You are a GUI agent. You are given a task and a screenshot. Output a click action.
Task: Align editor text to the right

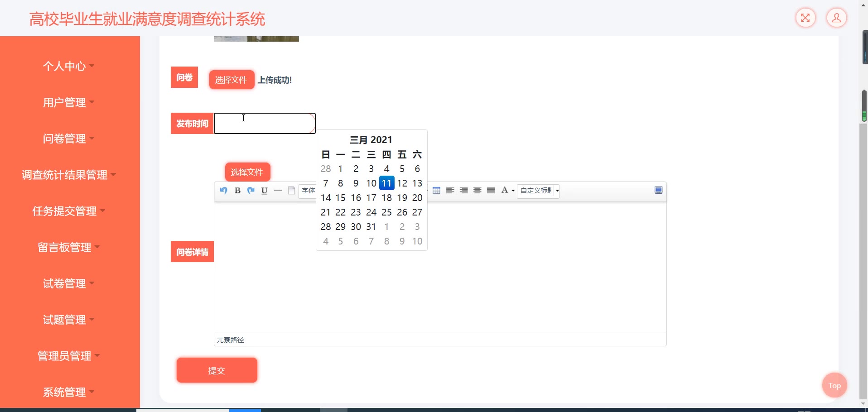(x=463, y=191)
